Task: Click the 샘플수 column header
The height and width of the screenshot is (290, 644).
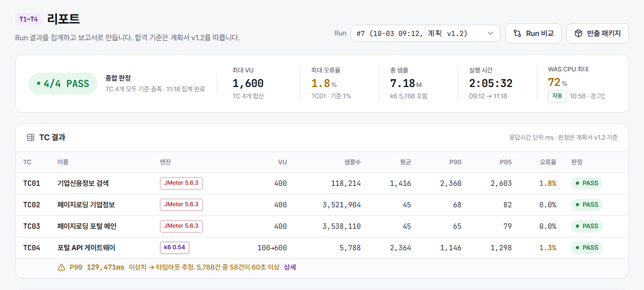Action: coord(352,162)
